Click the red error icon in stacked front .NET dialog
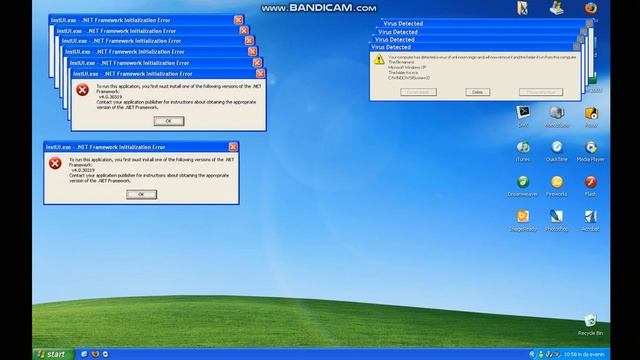This screenshot has height=360, width=640. pos(82,90)
